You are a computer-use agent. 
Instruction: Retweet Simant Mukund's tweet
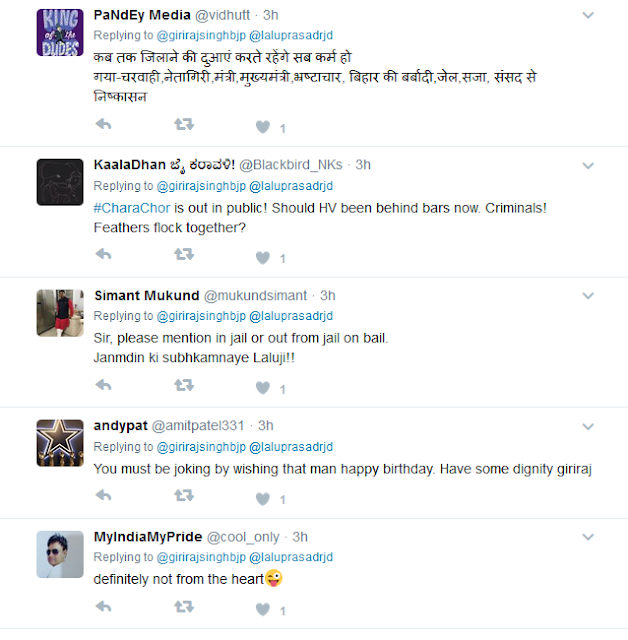pos(184,386)
